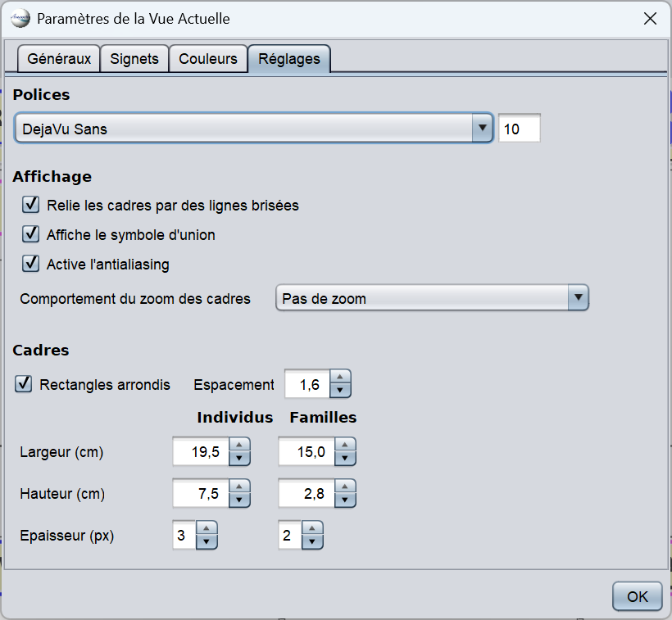The image size is (672, 620).
Task: Decrease Individus Largeur with down arrow
Action: coord(238,459)
